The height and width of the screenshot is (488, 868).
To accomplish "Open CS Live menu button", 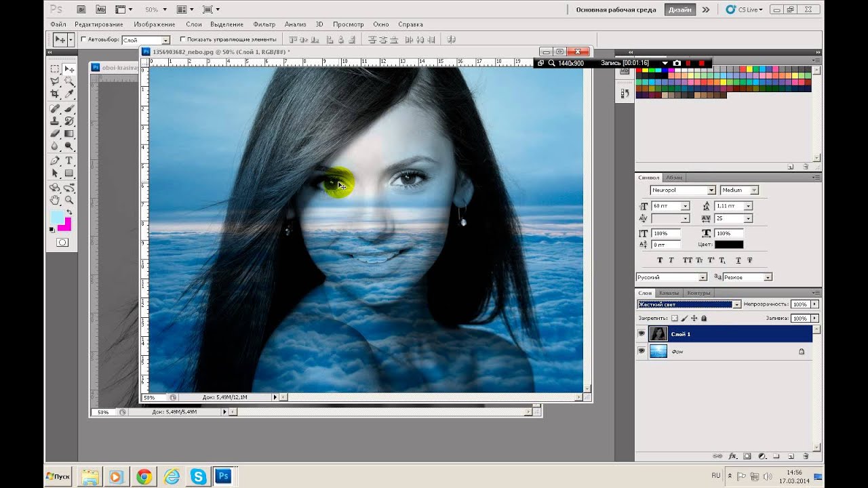I will 745,9.
